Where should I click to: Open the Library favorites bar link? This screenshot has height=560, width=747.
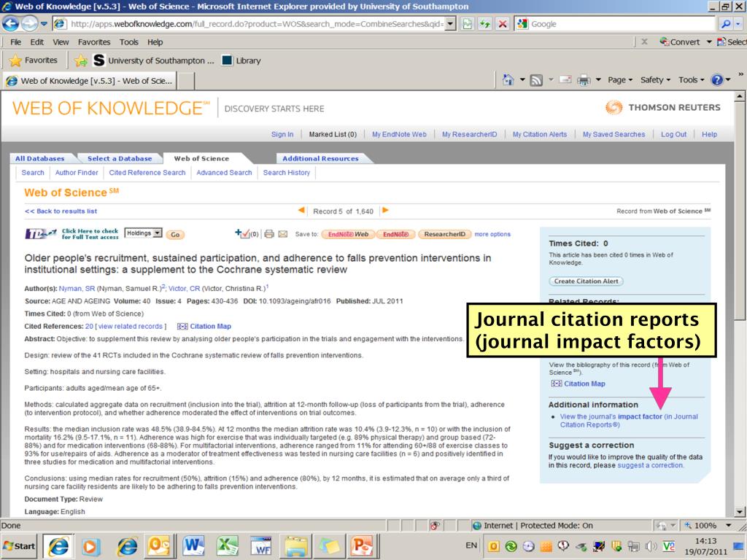tap(242, 61)
